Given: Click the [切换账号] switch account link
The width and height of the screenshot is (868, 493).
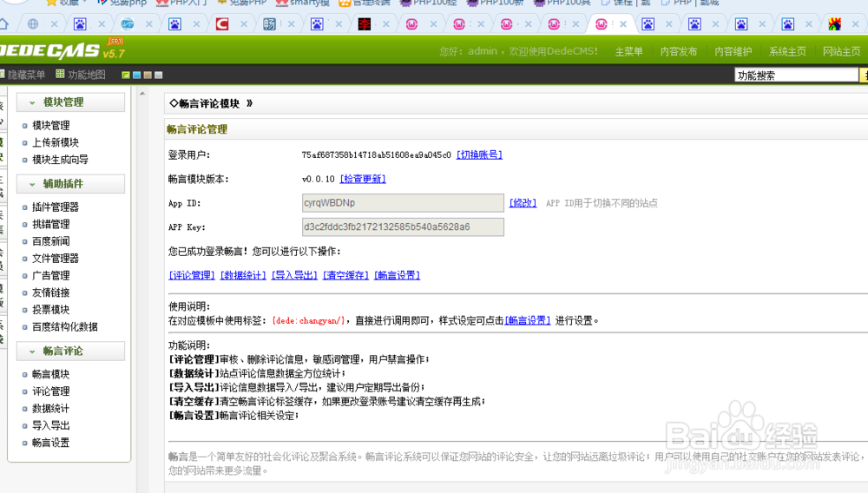Looking at the screenshot, I should pyautogui.click(x=479, y=154).
